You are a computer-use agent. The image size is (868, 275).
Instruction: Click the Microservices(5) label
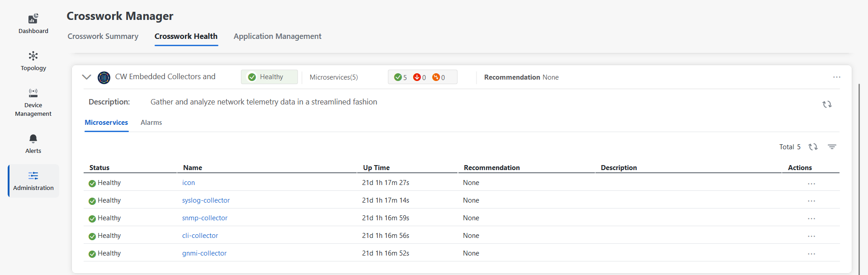click(x=334, y=77)
